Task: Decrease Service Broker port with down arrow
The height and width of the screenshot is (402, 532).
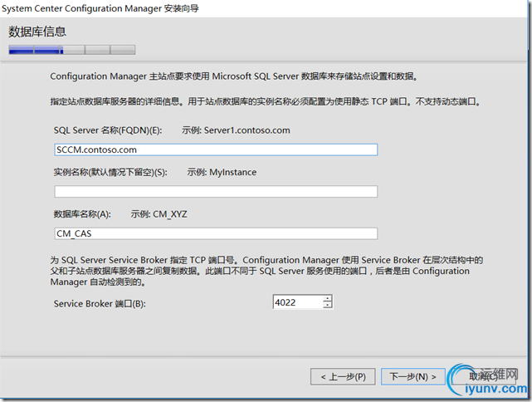Action: 328,305
